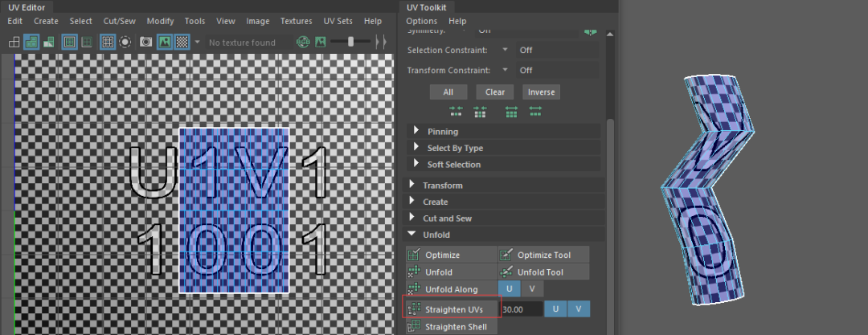This screenshot has width=868, height=335.
Task: Click the All selection button
Action: tap(448, 92)
